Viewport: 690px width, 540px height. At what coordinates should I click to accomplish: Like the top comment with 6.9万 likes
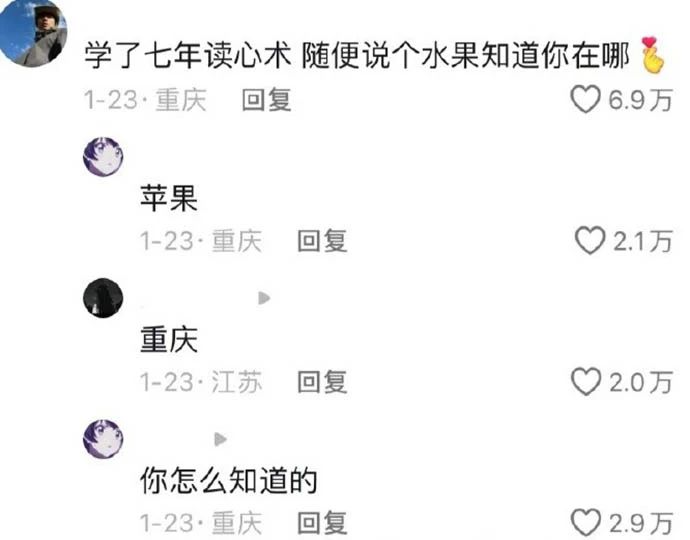click(x=585, y=99)
